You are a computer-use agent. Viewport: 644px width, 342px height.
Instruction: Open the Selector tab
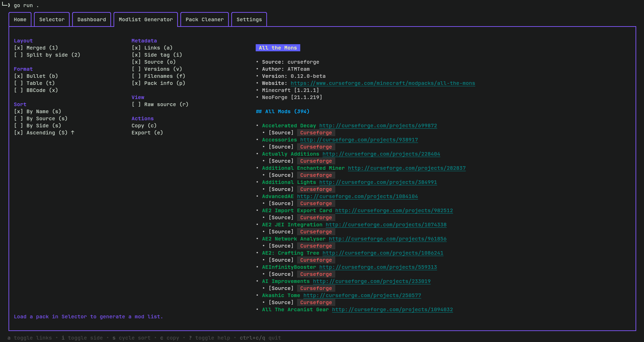[x=52, y=19]
